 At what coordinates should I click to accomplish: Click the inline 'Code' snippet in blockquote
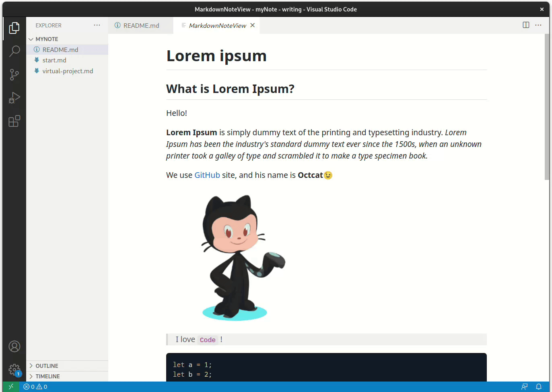tap(208, 340)
